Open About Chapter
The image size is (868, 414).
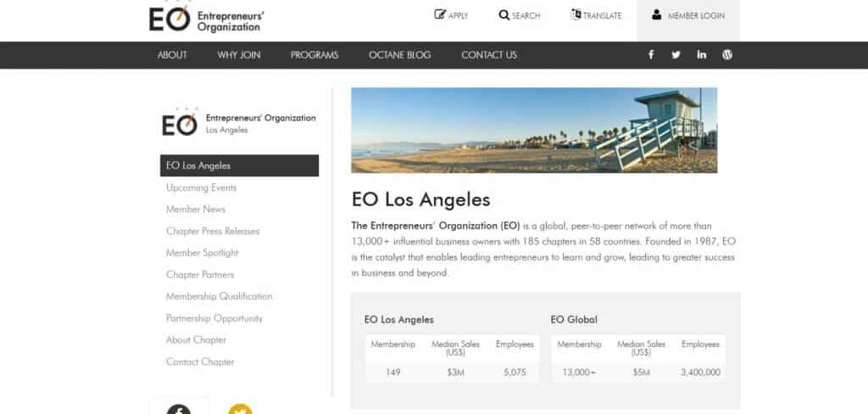pos(196,339)
